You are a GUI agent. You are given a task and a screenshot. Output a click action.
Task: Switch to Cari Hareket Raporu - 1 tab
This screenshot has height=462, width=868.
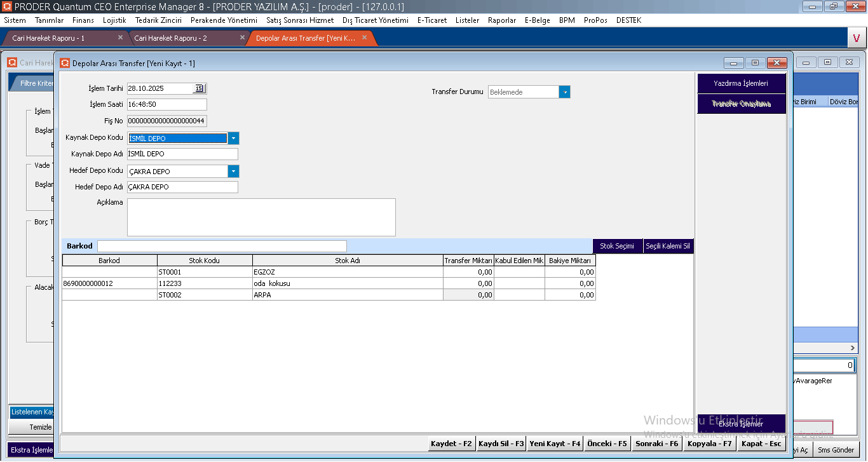click(48, 38)
